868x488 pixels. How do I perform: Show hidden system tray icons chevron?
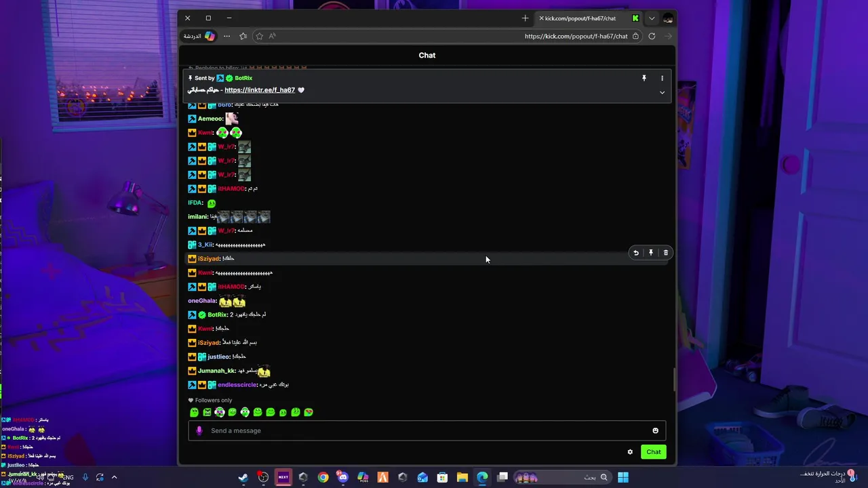tap(114, 477)
